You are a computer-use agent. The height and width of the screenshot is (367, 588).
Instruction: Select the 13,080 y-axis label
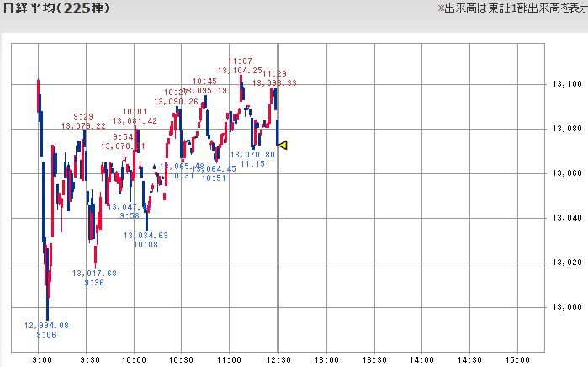pos(567,129)
